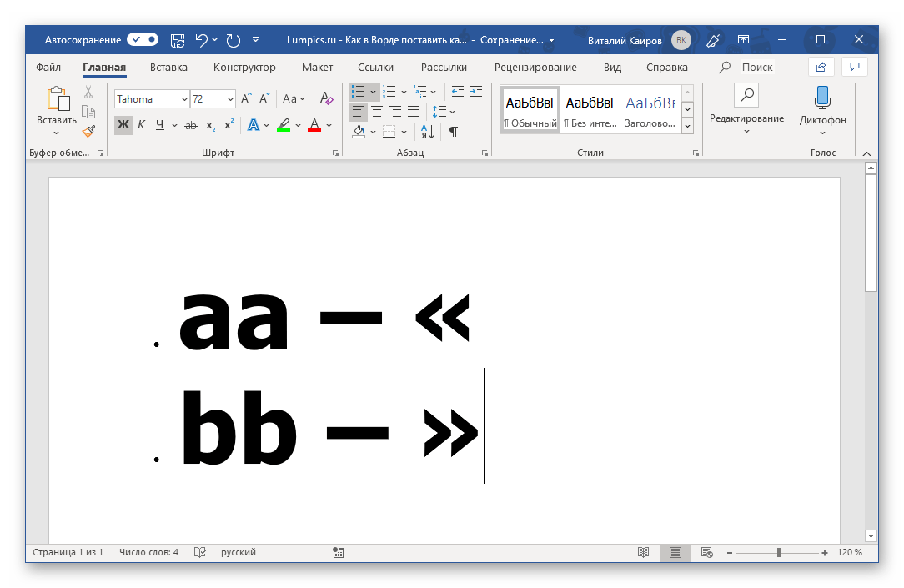Select the Format Painter brush
Image resolution: width=904 pixels, height=588 pixels.
tap(88, 132)
